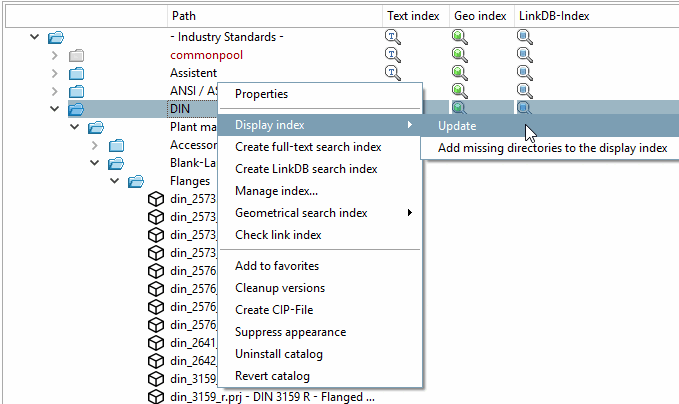The image size is (679, 404).
Task: Click Create full-text search index
Action: 307,147
